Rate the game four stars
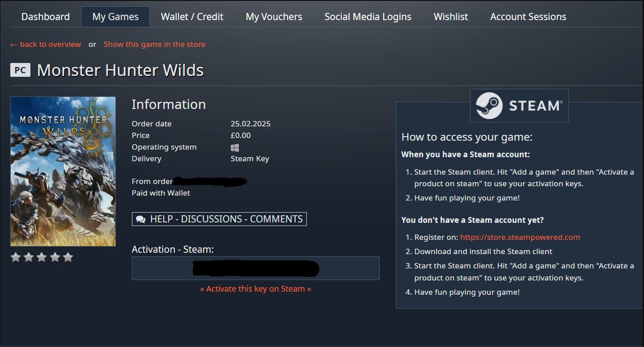Viewport: 644px width, 347px height. (55, 257)
